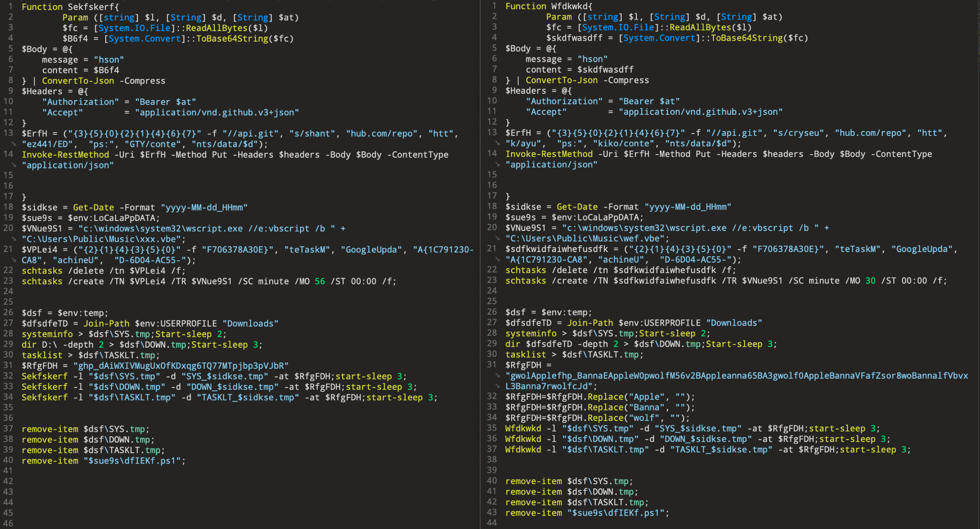980x529 pixels.
Task: Click 'remove-item "$sue9s\dfIEKf.ps1"' in left pane
Action: tap(103, 461)
